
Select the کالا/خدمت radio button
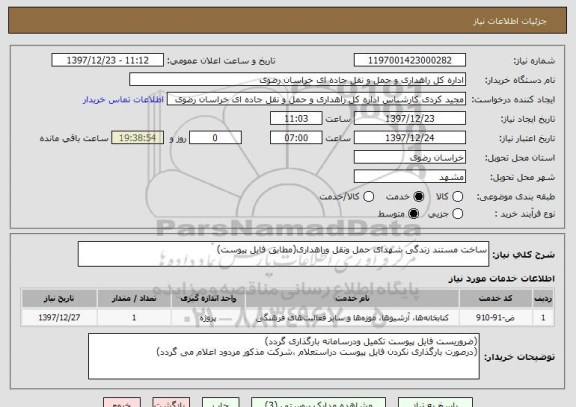(368, 197)
